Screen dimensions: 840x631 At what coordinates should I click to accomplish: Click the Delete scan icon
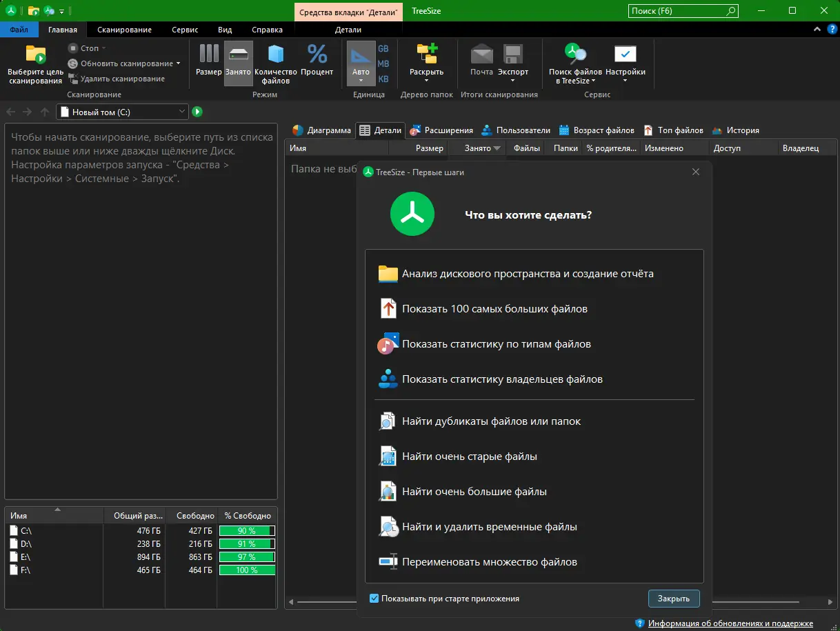(x=73, y=79)
